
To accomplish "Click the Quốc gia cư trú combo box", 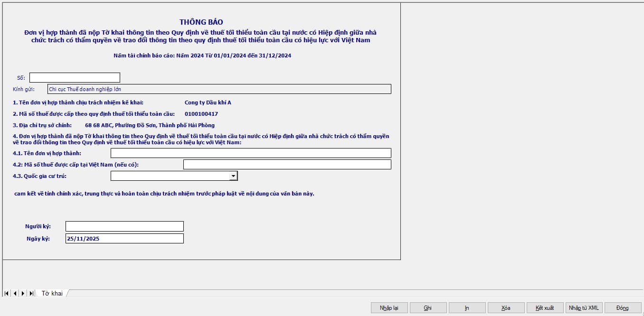I will [x=174, y=176].
